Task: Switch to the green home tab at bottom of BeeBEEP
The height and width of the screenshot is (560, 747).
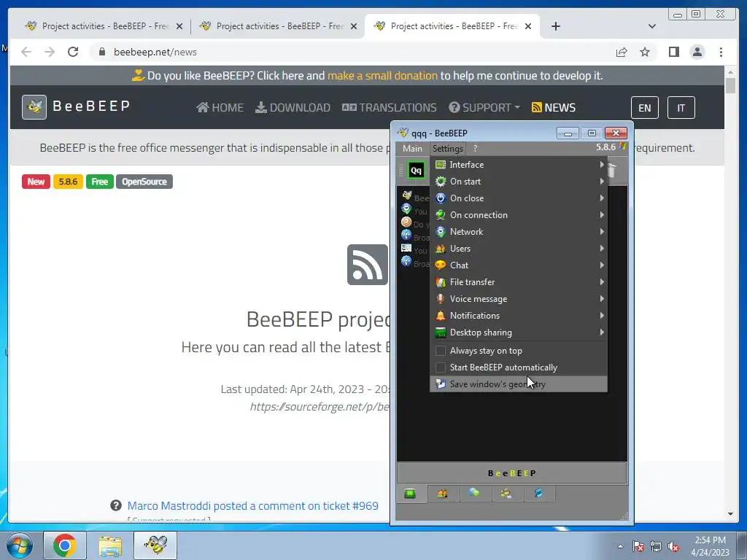Action: click(410, 494)
